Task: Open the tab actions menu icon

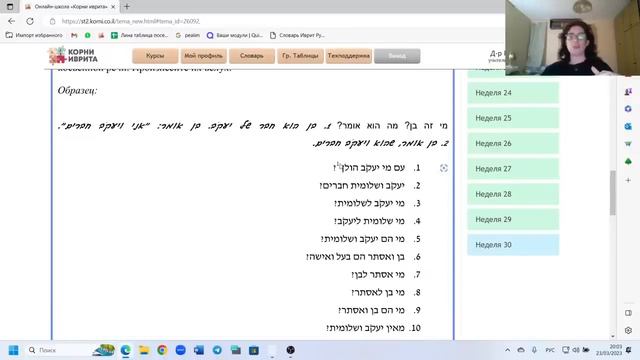Action: coord(10,7)
